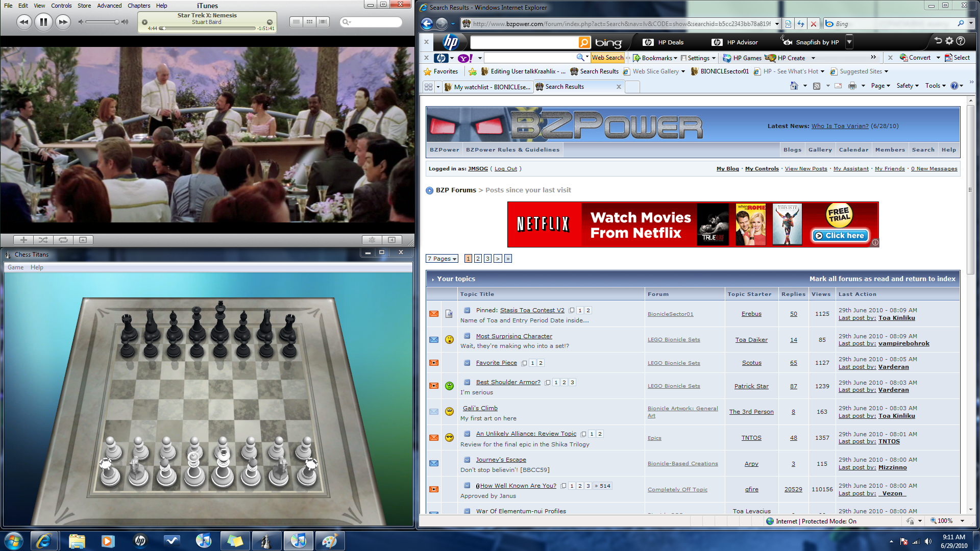The width and height of the screenshot is (980, 551).
Task: Toggle repeat mode in iTunes
Action: (63, 240)
